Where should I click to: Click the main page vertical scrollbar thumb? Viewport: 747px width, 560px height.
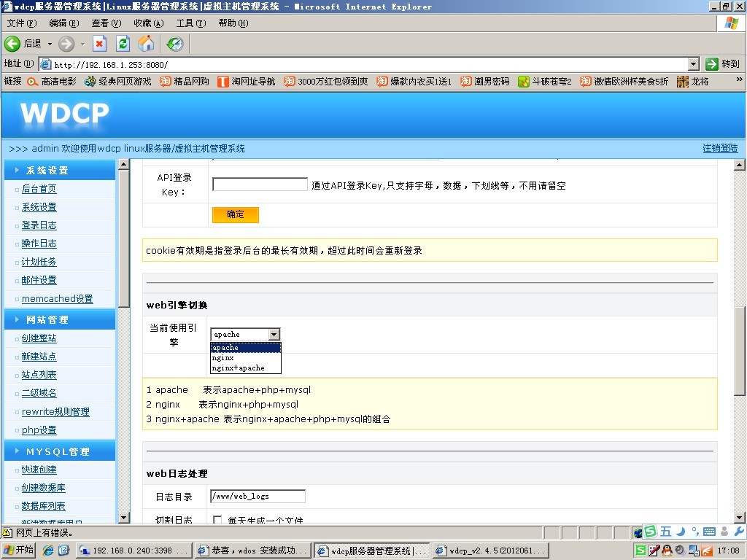[740, 341]
